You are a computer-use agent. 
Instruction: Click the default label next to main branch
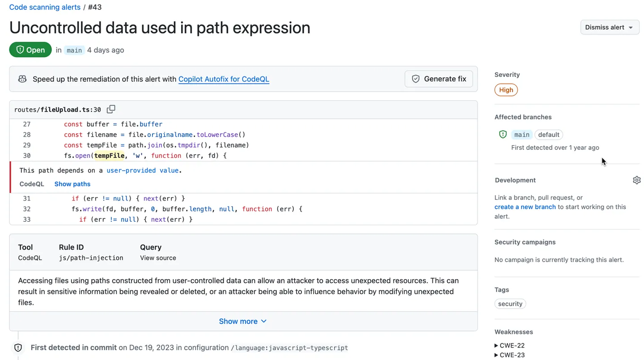click(x=548, y=134)
